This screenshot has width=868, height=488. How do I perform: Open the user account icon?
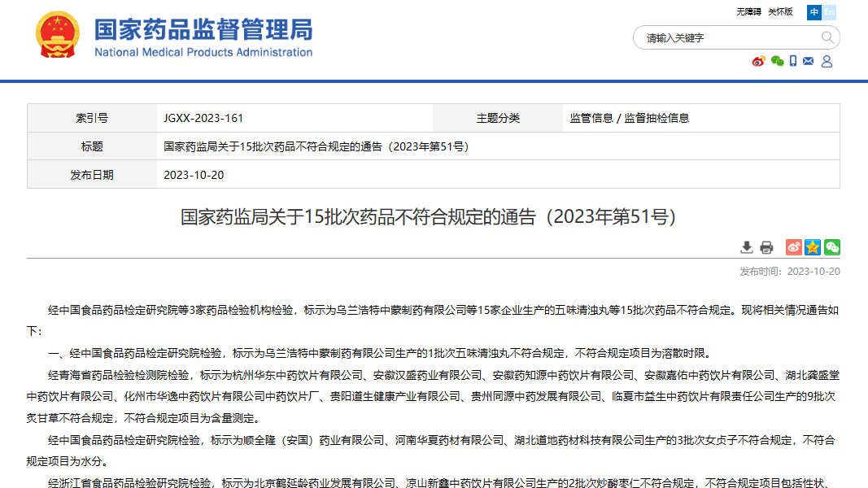[x=827, y=62]
